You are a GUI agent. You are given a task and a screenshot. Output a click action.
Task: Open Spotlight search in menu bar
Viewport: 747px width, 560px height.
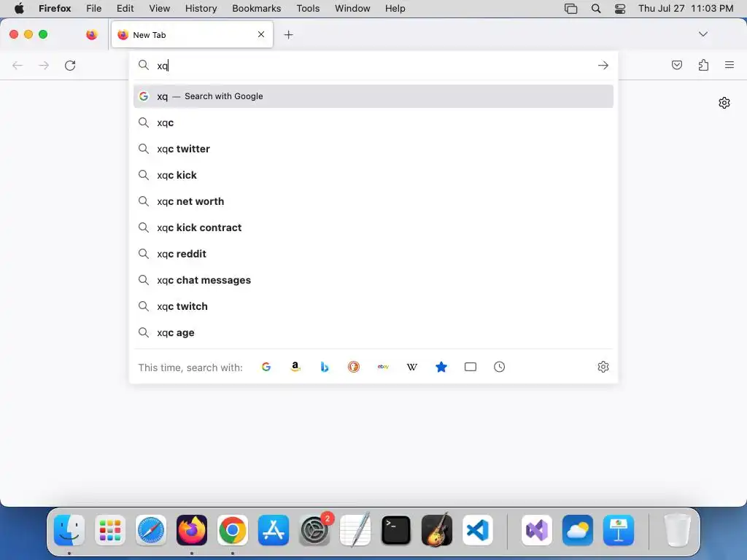(x=595, y=9)
